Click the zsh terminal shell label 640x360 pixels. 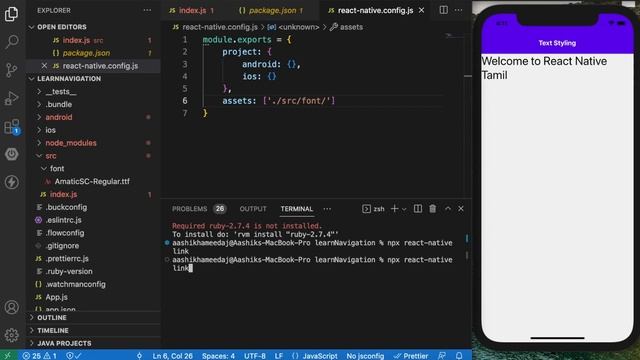[373, 209]
